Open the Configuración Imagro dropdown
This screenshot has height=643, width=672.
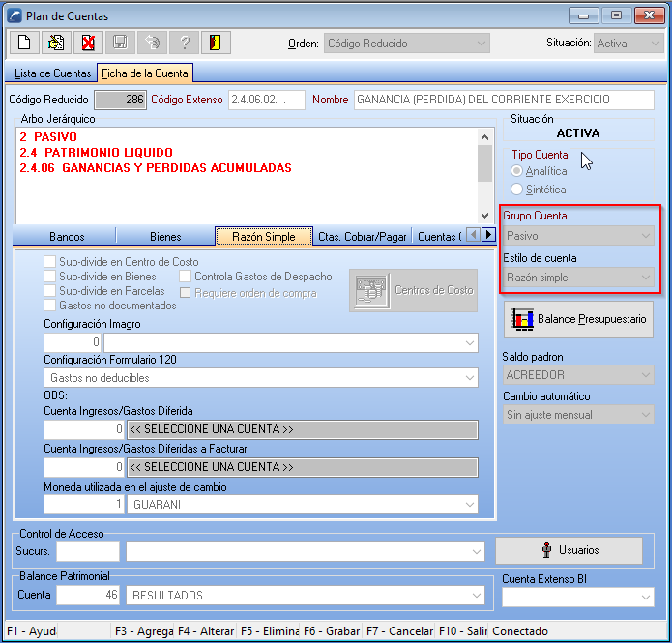point(291,343)
